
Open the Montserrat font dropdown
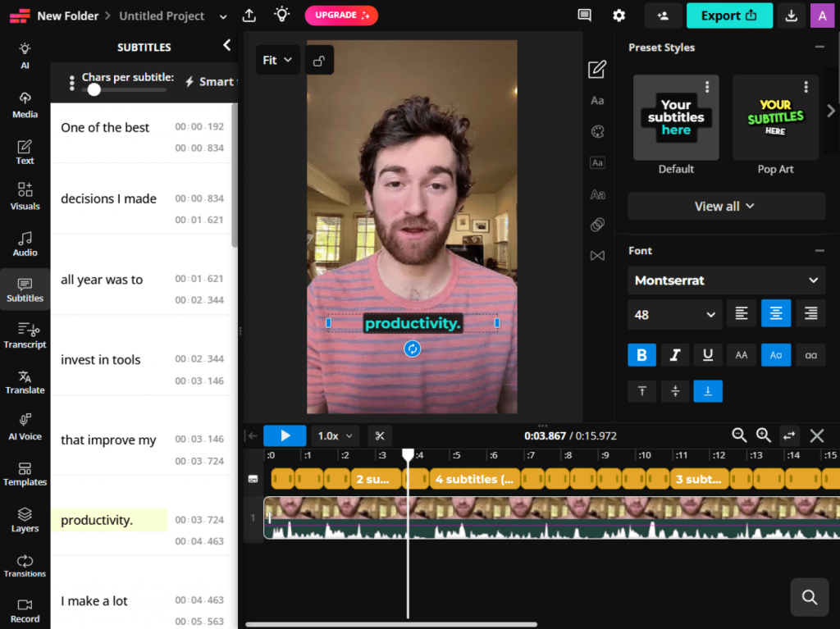[x=726, y=280]
